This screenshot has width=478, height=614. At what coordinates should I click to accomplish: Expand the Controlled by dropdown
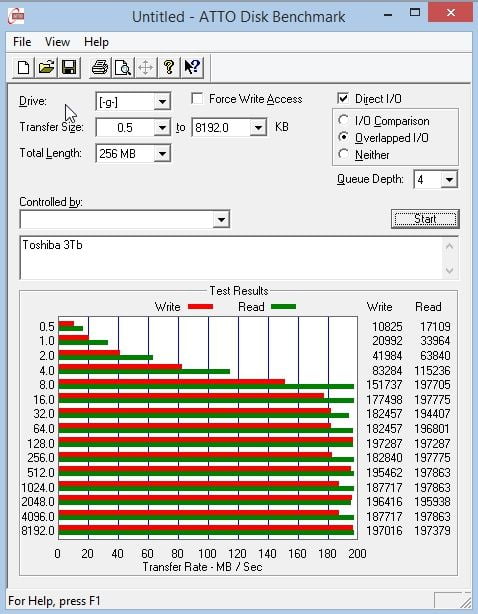click(x=221, y=219)
